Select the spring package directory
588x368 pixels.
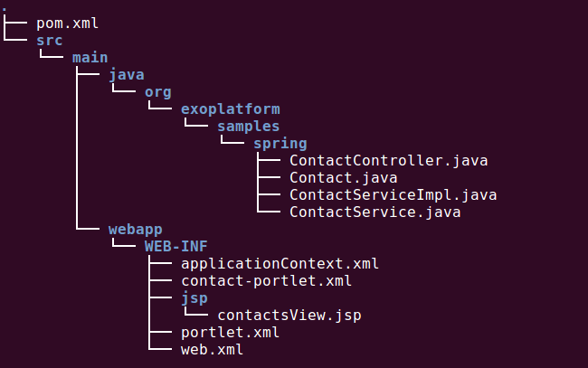(280, 144)
